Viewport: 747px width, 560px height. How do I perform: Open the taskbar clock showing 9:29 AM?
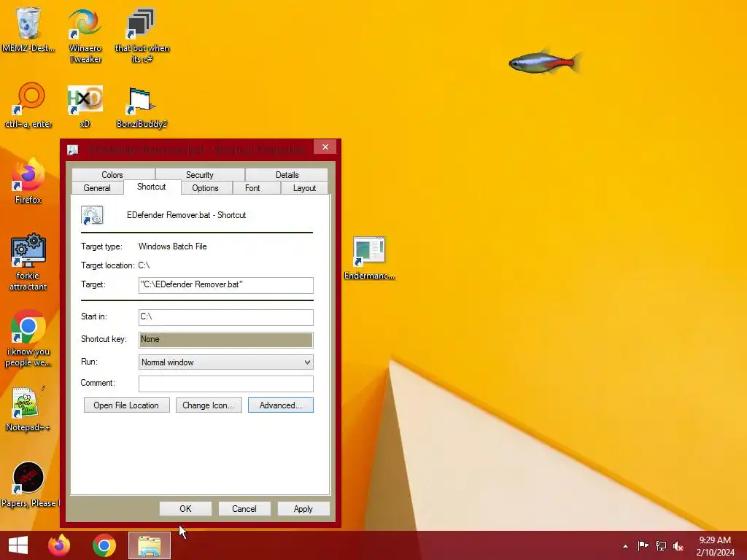[715, 545]
